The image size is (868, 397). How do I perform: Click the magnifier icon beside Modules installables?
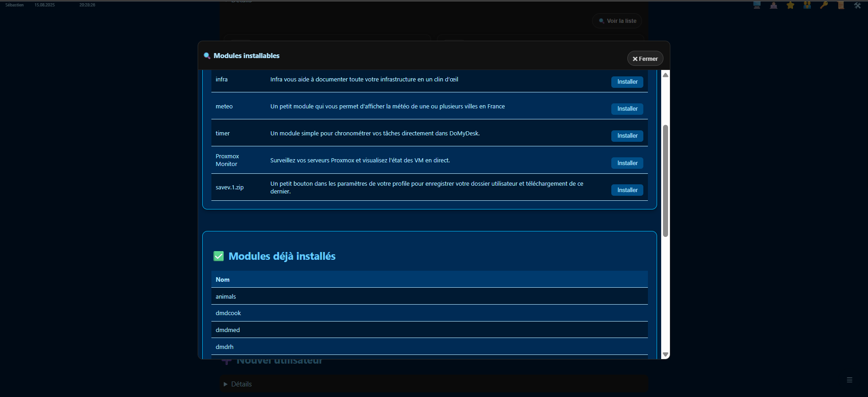(x=207, y=56)
